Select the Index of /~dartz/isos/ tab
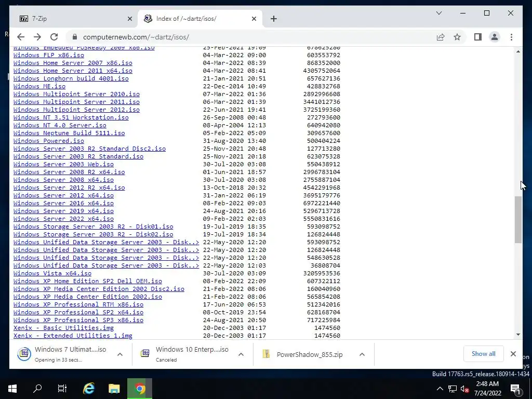The height and width of the screenshot is (399, 532). point(199,19)
